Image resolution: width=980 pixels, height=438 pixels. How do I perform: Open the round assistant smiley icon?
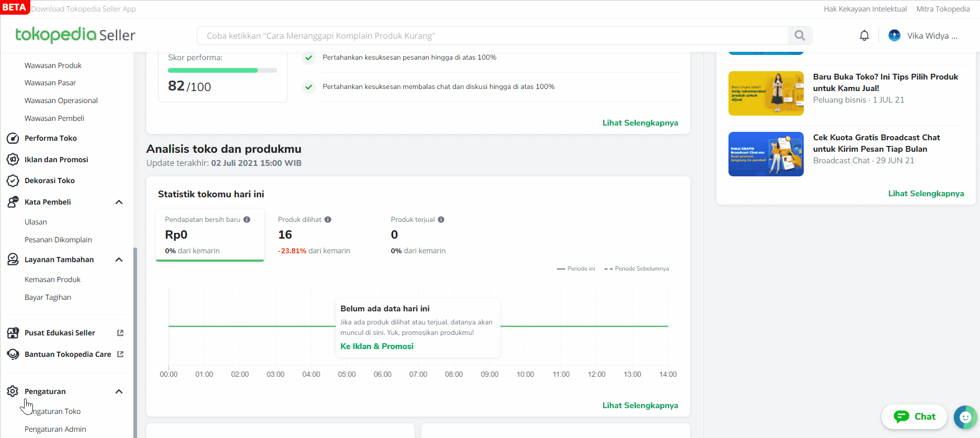click(x=965, y=417)
